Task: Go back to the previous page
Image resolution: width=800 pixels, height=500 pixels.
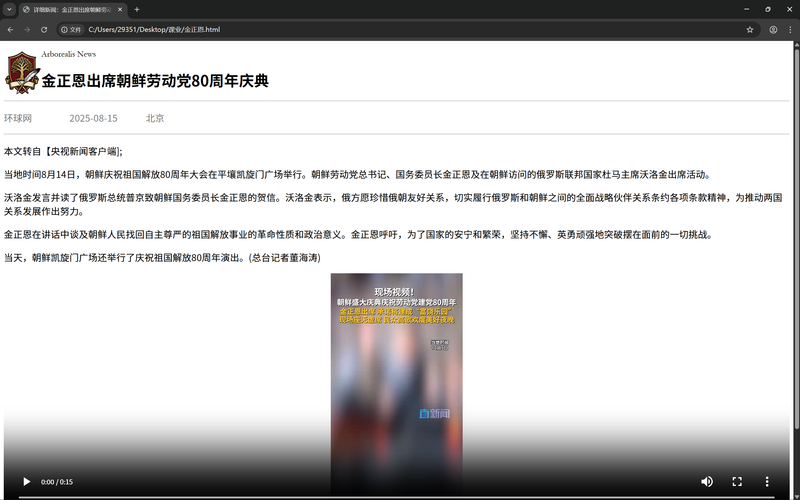Action: 10,30
